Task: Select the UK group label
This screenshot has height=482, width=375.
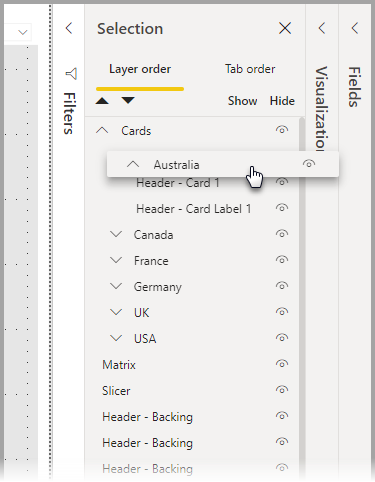Action: (142, 313)
